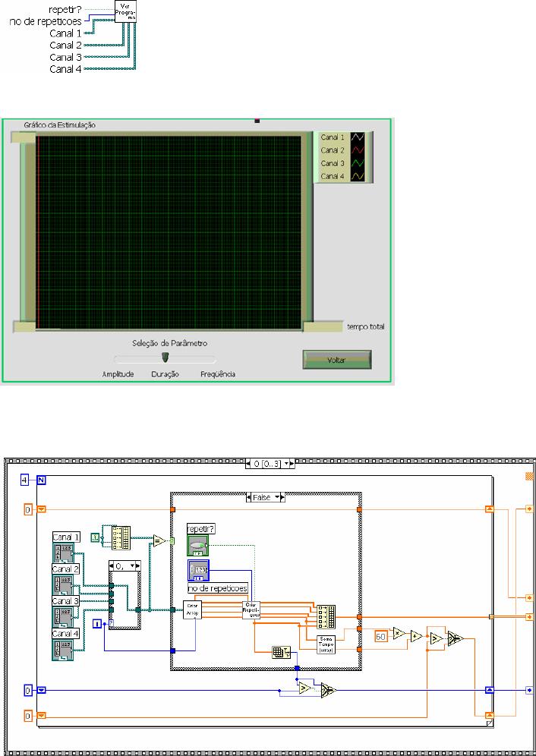The image size is (536, 756).
Task: Click the graph Y-axis maximum field
Action: point(24,137)
